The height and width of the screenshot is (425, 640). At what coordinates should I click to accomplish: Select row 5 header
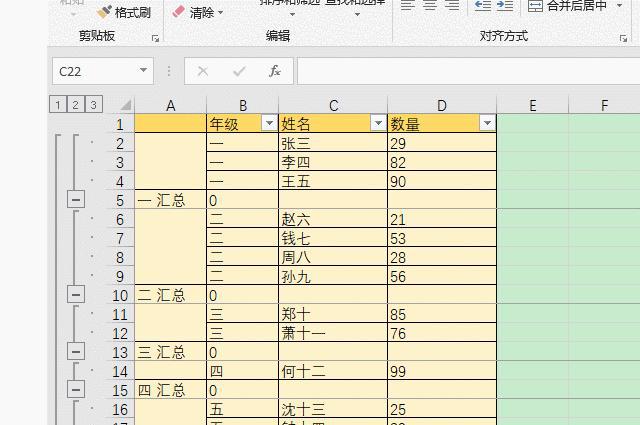120,200
